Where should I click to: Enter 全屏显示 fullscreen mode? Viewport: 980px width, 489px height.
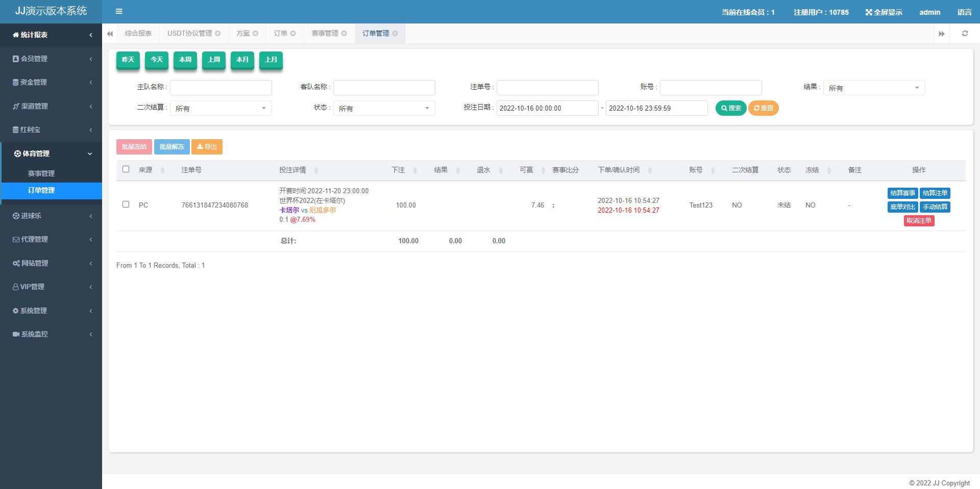(x=884, y=12)
